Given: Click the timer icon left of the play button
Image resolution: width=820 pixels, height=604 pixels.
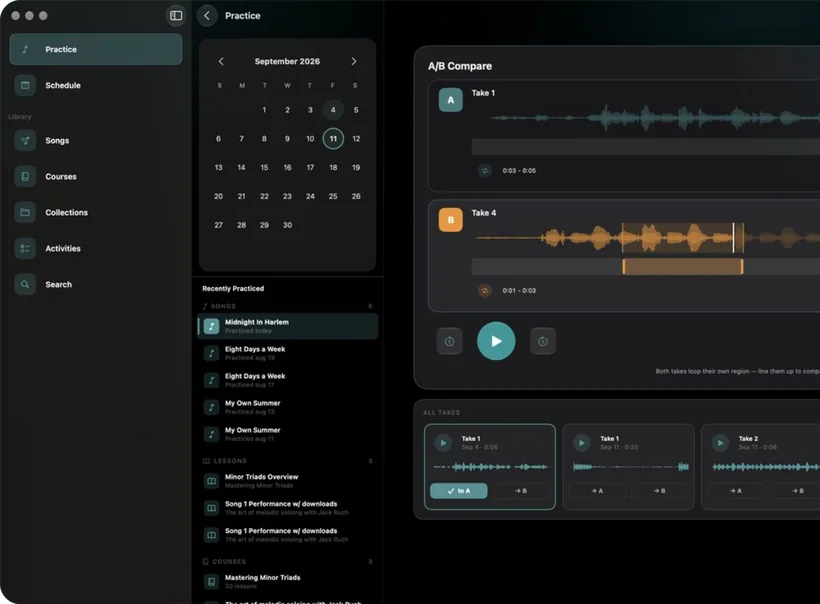Looking at the screenshot, I should click(x=449, y=341).
